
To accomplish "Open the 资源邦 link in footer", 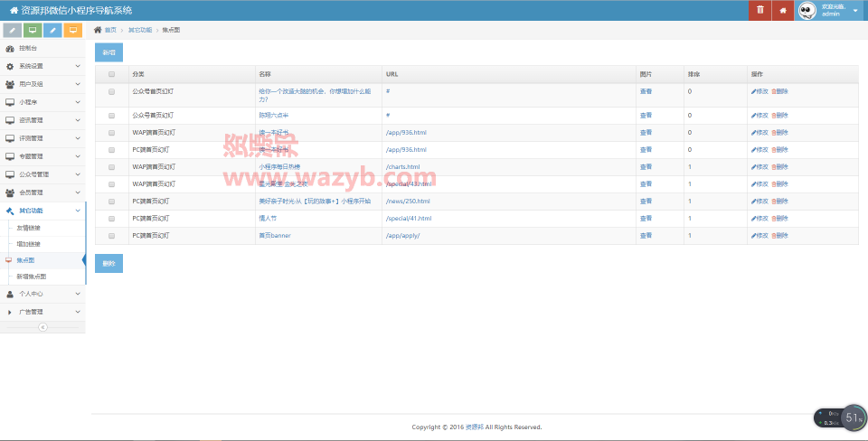I will pos(474,427).
